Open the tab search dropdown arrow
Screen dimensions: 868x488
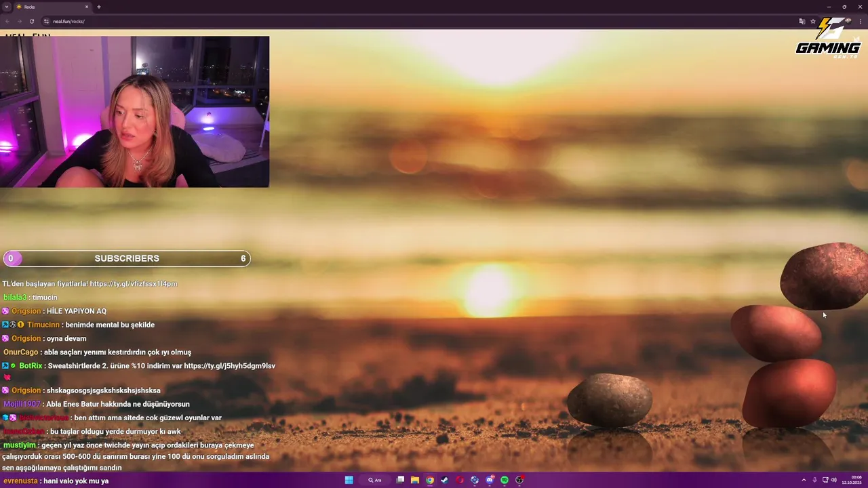click(x=6, y=7)
